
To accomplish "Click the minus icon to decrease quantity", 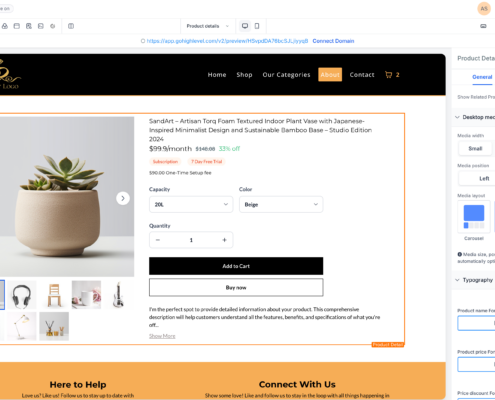I will tap(158, 240).
